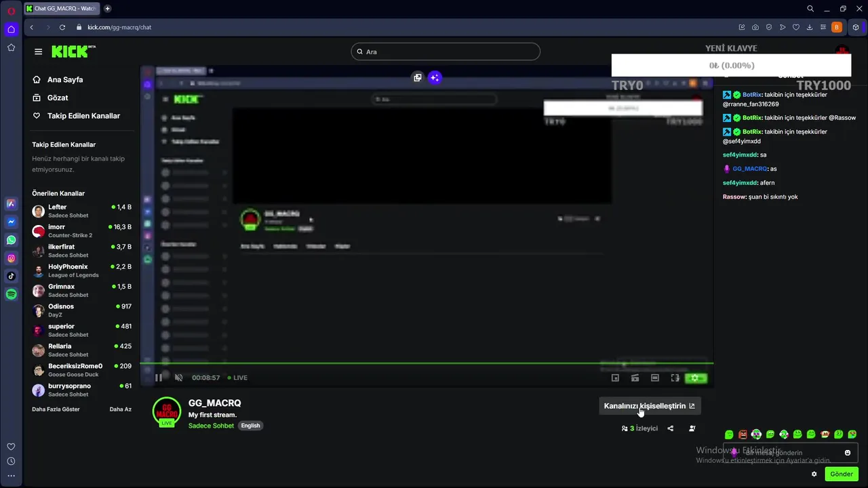This screenshot has width=868, height=488.
Task: Click GG_MACRQ username in chat
Action: click(749, 169)
